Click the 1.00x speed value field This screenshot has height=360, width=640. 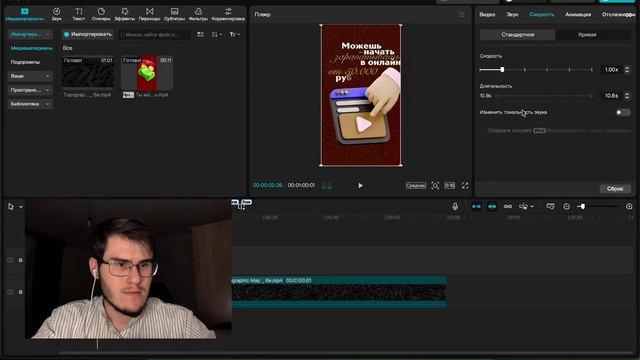coord(611,70)
